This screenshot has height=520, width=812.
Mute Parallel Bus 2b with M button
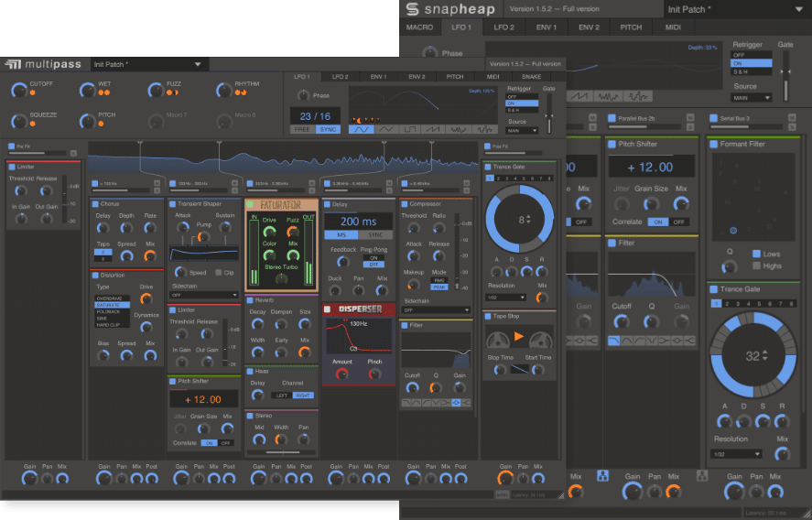(689, 118)
